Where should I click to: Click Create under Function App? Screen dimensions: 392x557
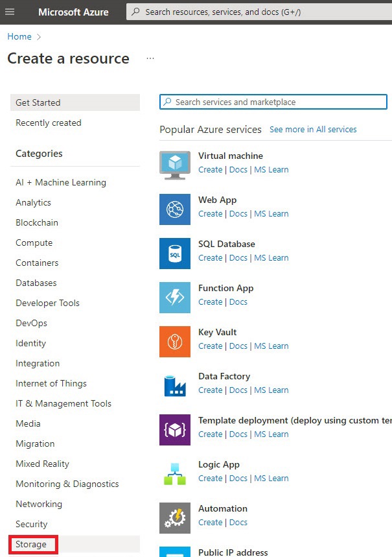[210, 302]
